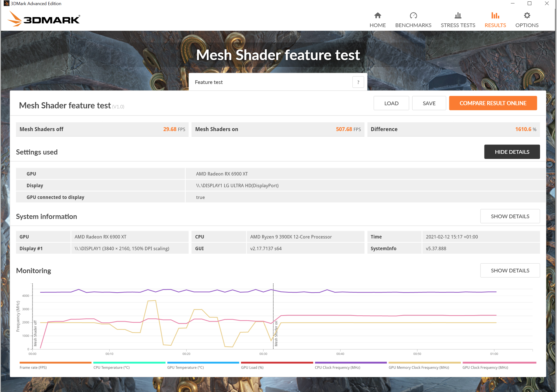Click the SAVE button
The width and height of the screenshot is (557, 392).
(x=429, y=103)
